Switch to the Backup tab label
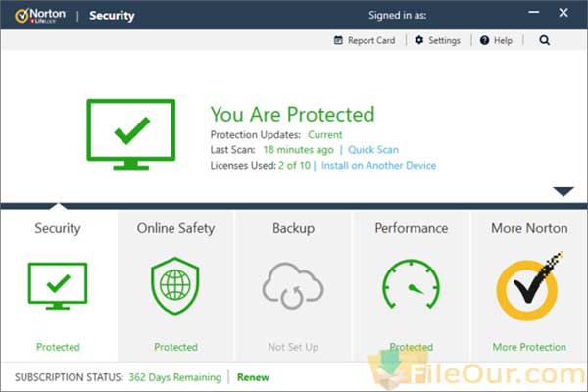 click(293, 228)
